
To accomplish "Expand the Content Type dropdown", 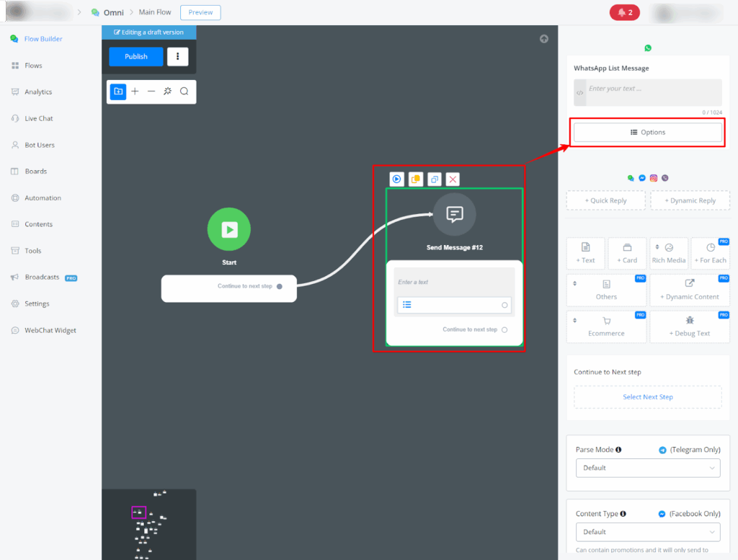I will point(647,532).
